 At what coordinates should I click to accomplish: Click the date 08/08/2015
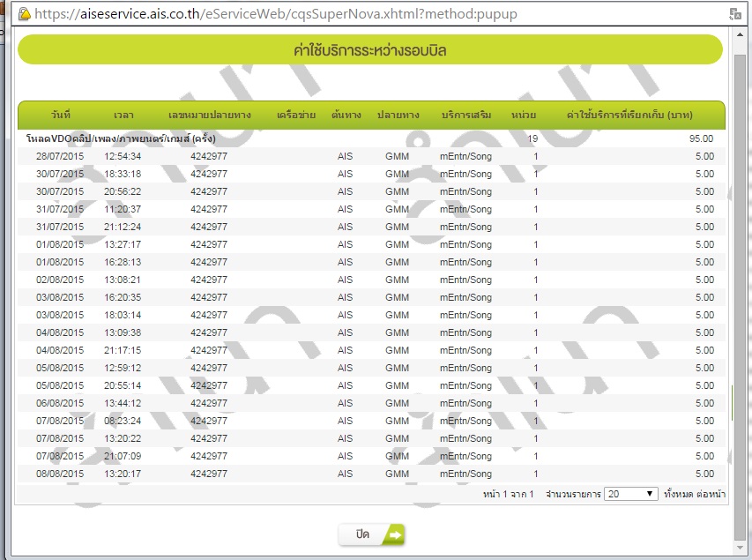[59, 474]
